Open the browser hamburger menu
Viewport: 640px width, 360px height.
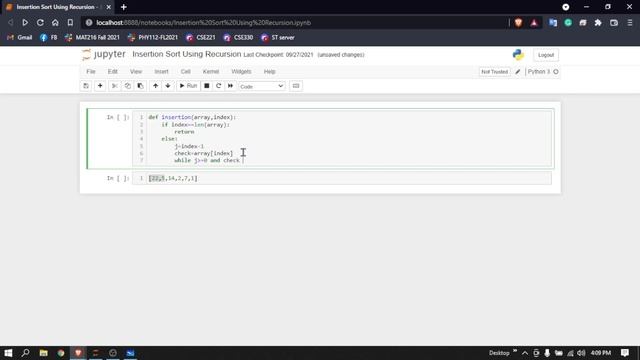pos(630,23)
